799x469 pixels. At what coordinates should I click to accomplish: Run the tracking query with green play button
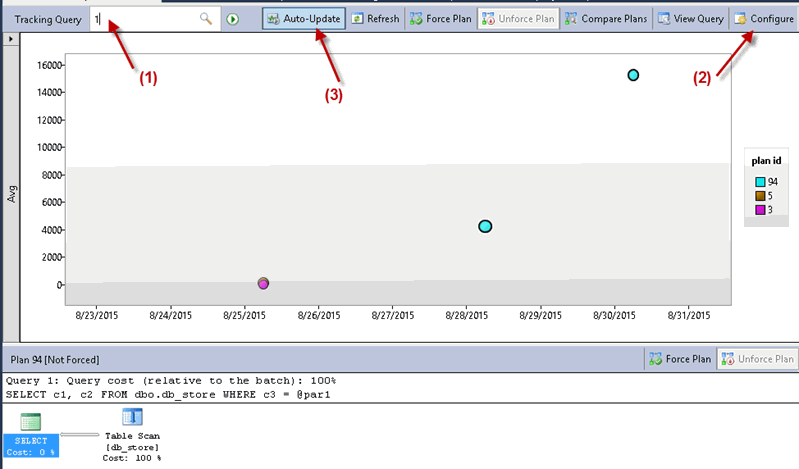pos(233,19)
